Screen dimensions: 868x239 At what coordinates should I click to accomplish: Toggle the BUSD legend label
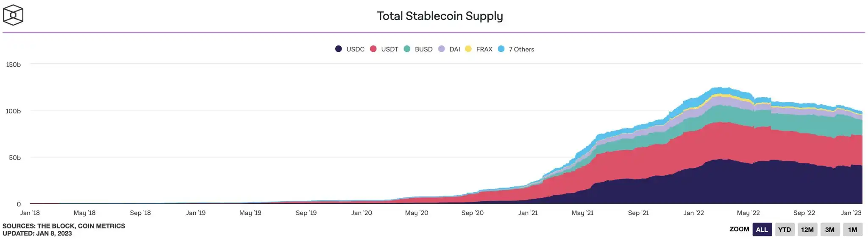click(423, 49)
